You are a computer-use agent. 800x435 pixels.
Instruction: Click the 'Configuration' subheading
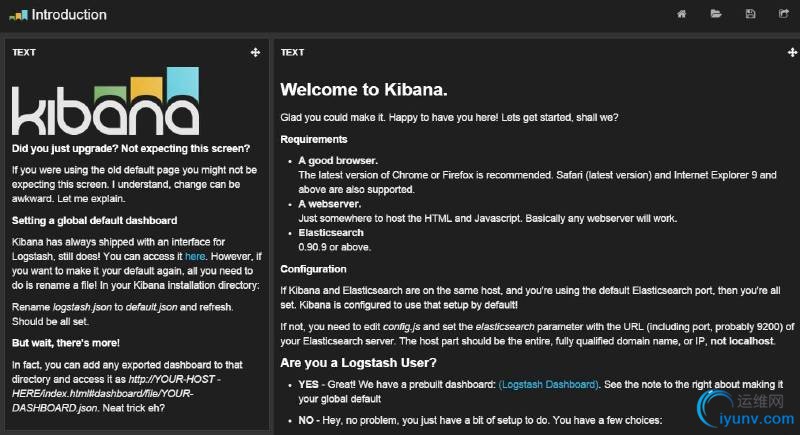point(313,269)
